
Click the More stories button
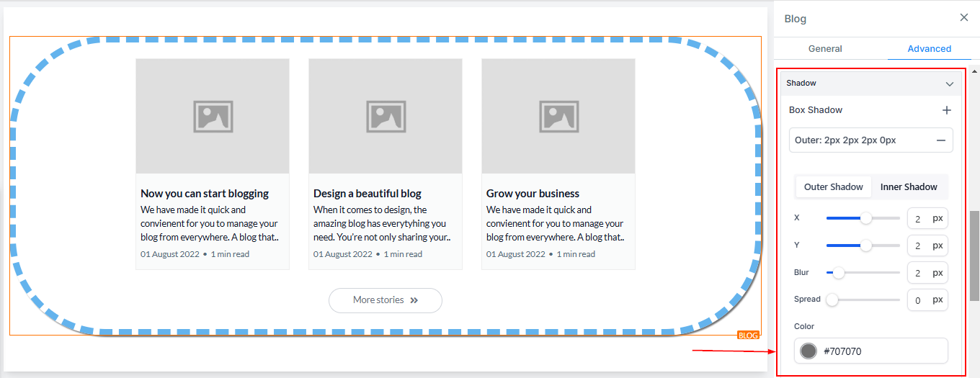point(385,300)
